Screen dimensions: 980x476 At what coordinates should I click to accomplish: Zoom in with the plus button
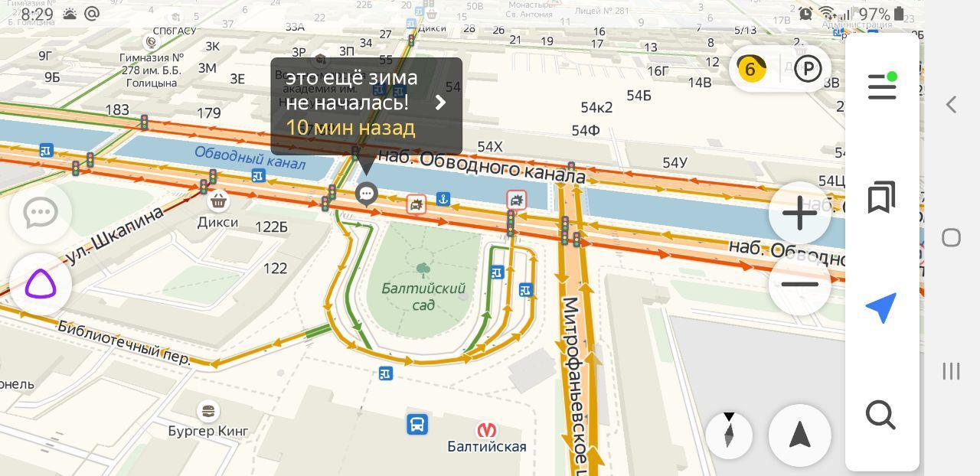tap(800, 212)
